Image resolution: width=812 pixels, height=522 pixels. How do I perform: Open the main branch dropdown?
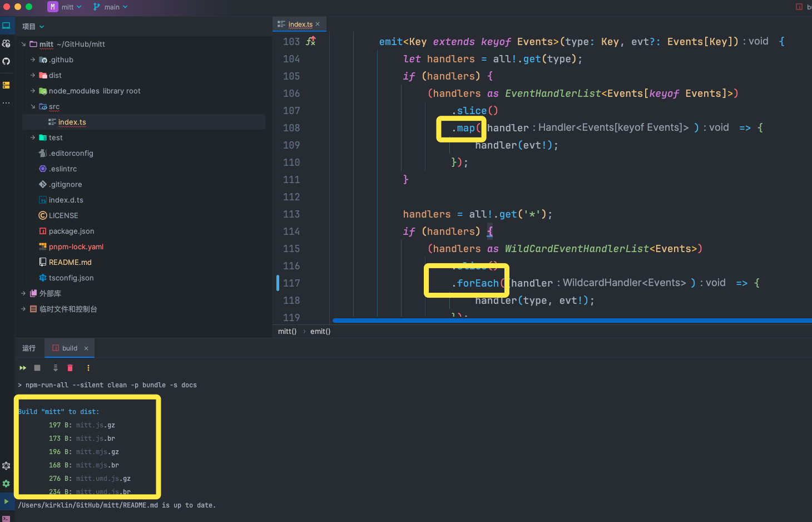pyautogui.click(x=116, y=7)
